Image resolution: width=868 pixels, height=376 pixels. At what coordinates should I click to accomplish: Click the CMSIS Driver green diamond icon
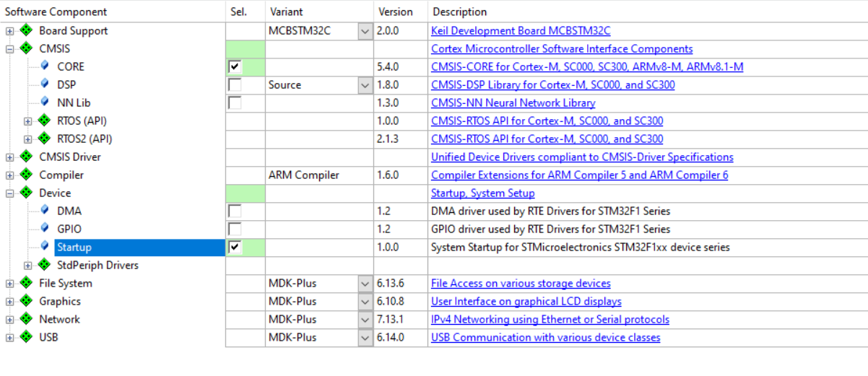tap(26, 157)
